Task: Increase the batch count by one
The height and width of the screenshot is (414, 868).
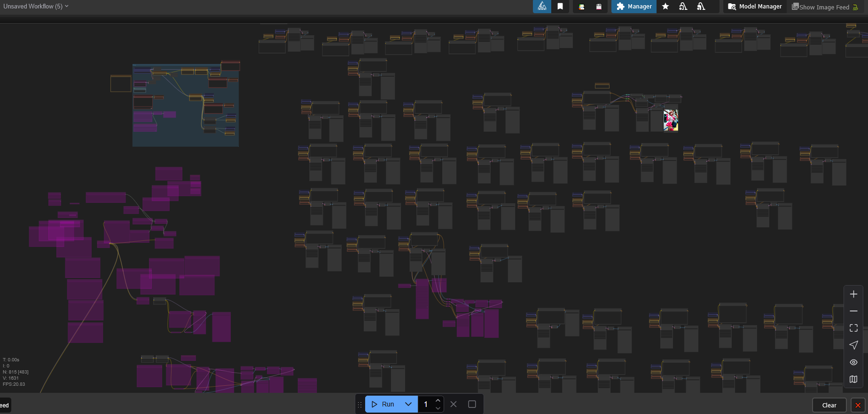Action: 438,400
